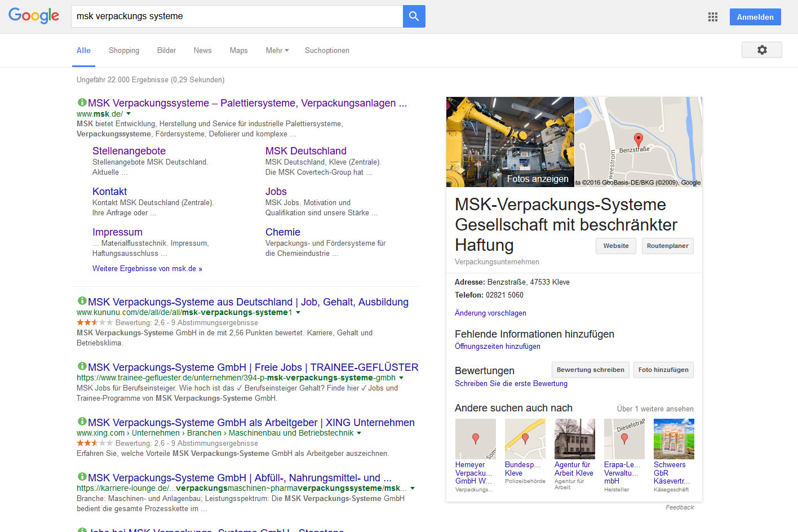
Task: Click Über 1 weitere ansehen link
Action: (x=655, y=409)
